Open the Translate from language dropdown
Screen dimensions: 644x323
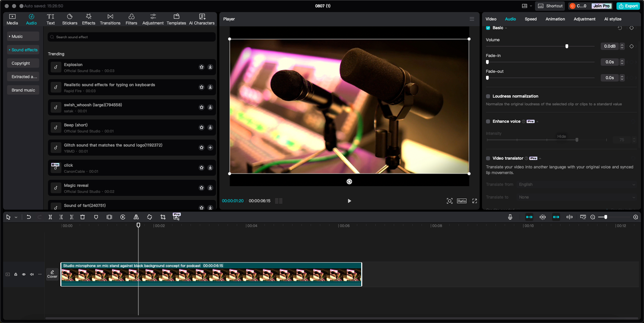576,185
